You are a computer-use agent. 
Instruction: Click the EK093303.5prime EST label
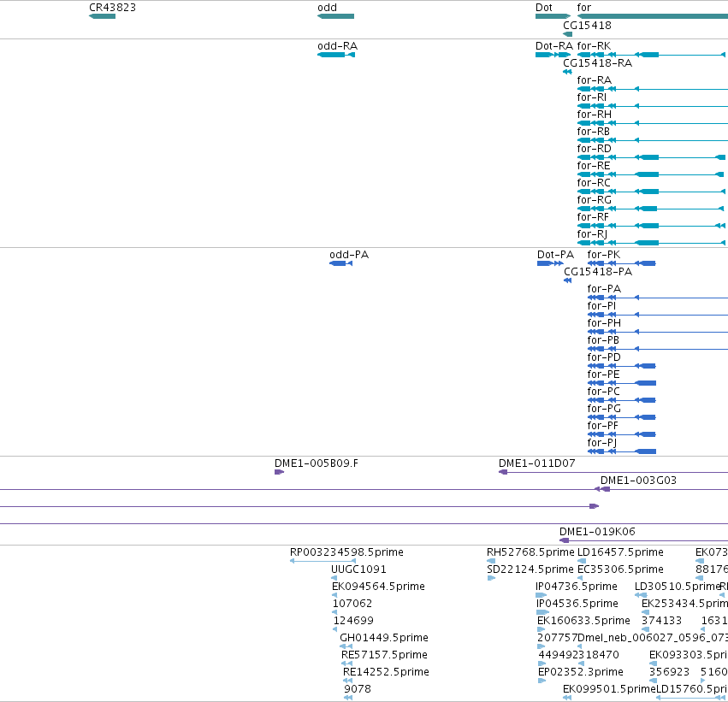pos(688,655)
